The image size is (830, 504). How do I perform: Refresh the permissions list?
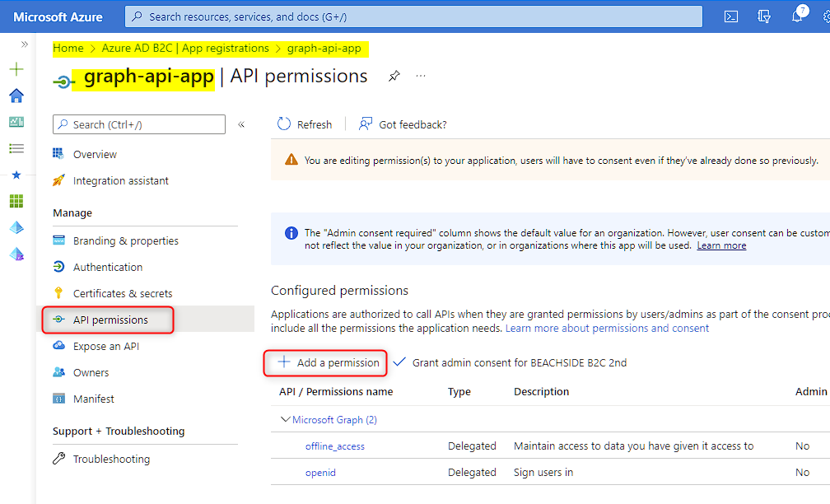coord(305,124)
